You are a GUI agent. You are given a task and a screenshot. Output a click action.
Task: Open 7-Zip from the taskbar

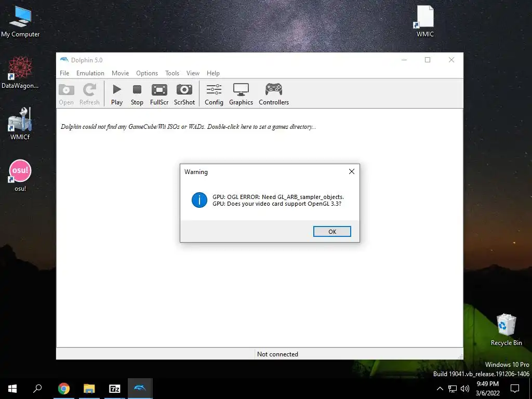click(x=115, y=389)
